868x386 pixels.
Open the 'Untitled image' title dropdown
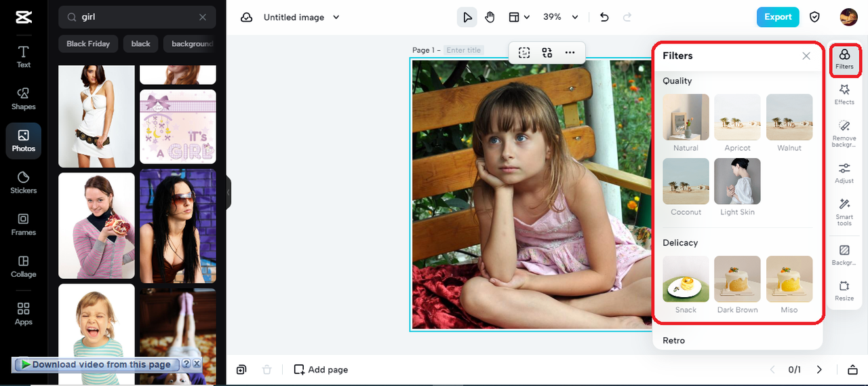302,17
